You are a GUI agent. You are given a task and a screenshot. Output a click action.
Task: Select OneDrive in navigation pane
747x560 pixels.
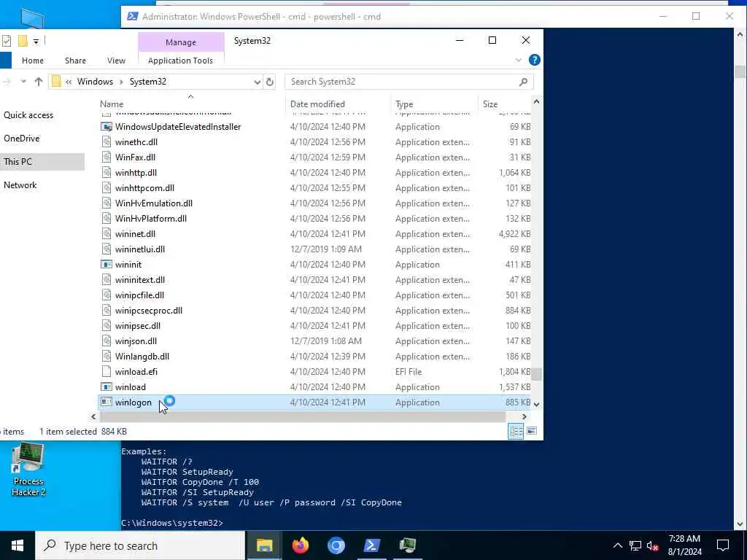tap(21, 139)
